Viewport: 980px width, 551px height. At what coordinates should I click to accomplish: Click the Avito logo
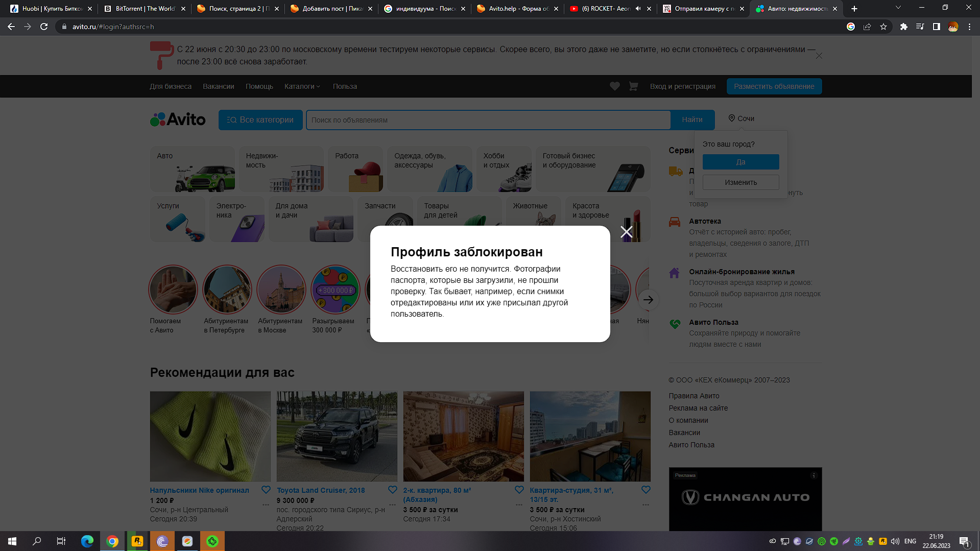click(x=178, y=119)
